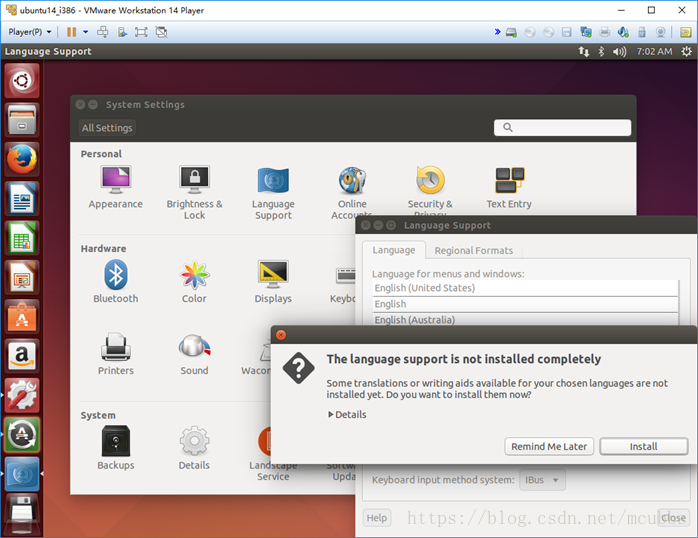Open the sound volume indicator

point(619,52)
